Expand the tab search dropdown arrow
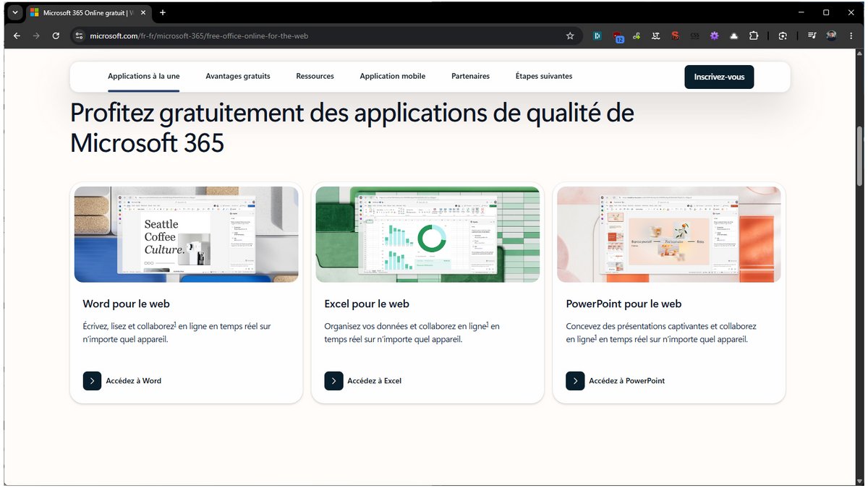This screenshot has height=488, width=868. (x=14, y=12)
